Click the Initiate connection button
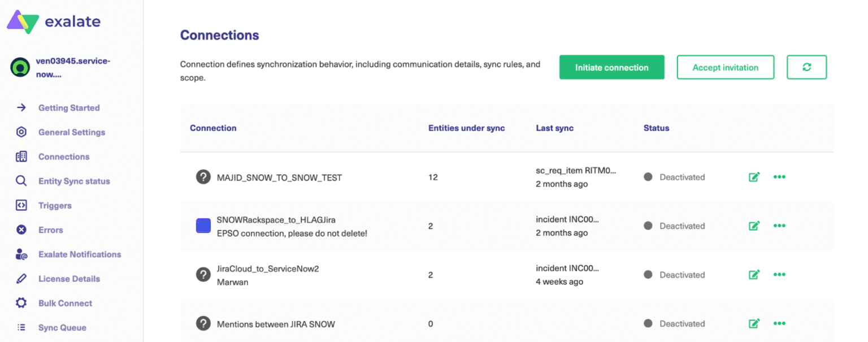 click(611, 67)
